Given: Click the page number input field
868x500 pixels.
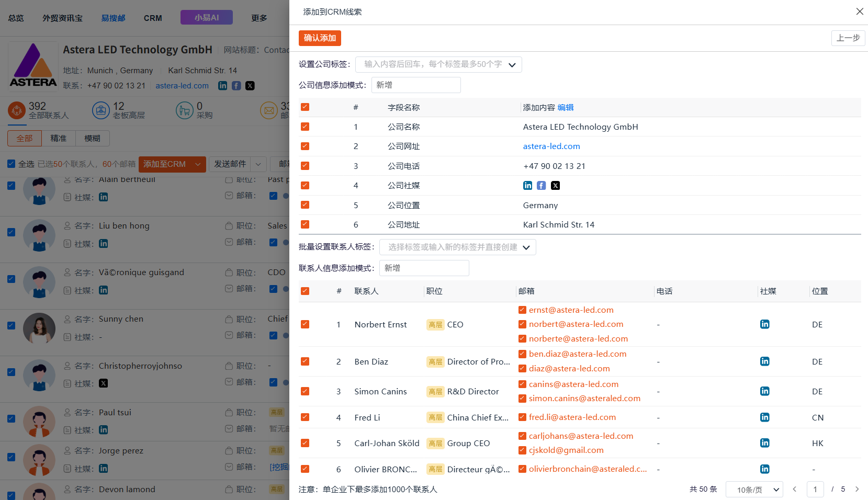Looking at the screenshot, I should point(815,489).
